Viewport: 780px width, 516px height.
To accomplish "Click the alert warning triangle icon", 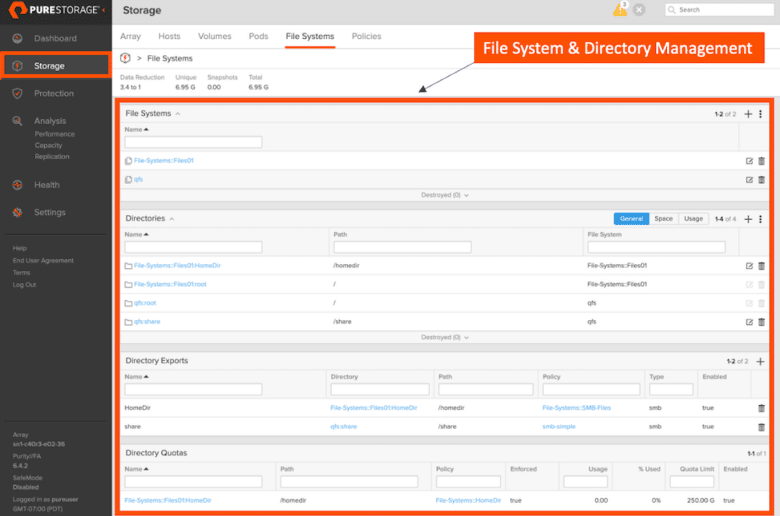I will coord(620,9).
